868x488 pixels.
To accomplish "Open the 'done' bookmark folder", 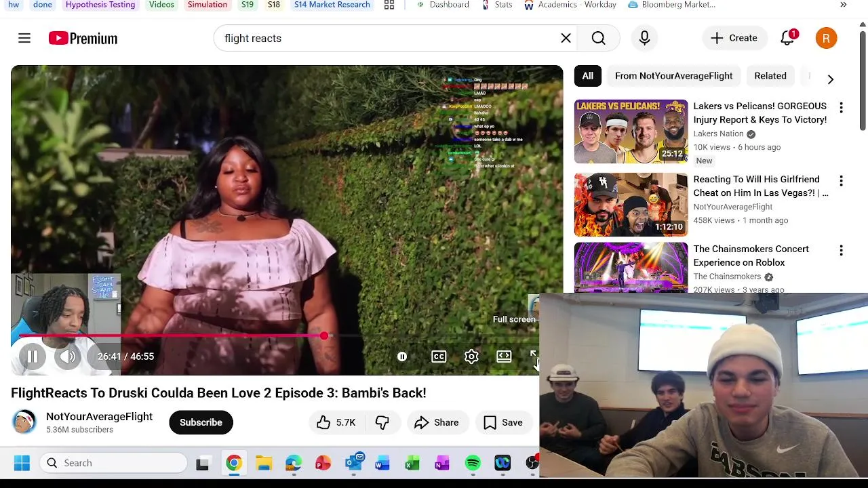I will [x=42, y=5].
